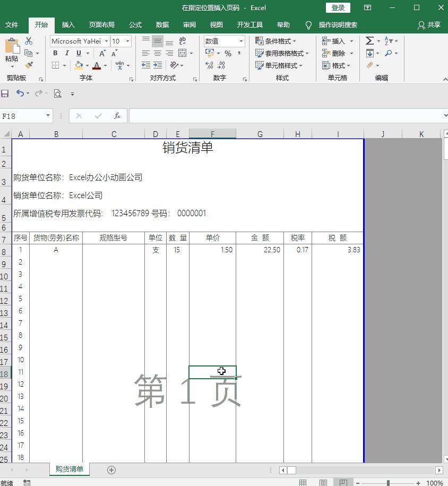The image size is (448, 486).
Task: Toggle bold formatting
Action: 55,53
